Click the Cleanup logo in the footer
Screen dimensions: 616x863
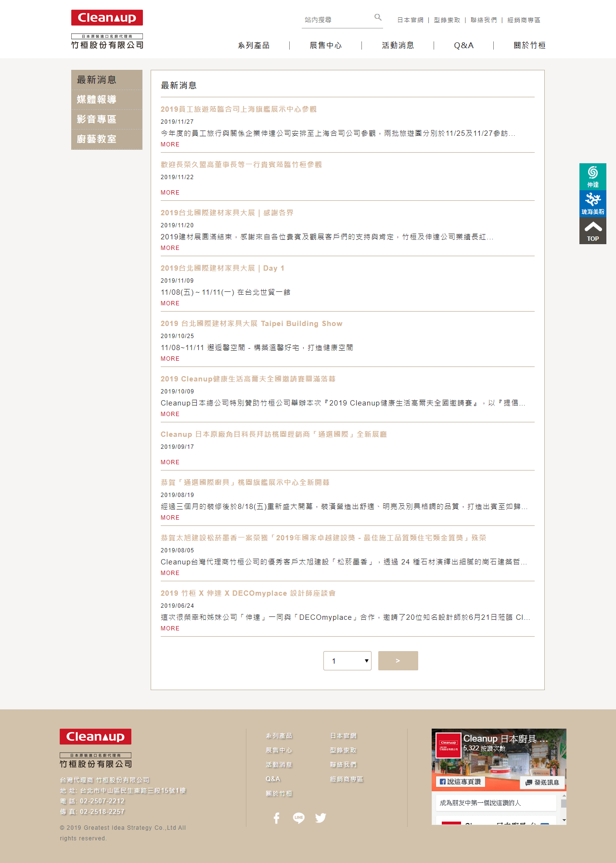tap(95, 748)
